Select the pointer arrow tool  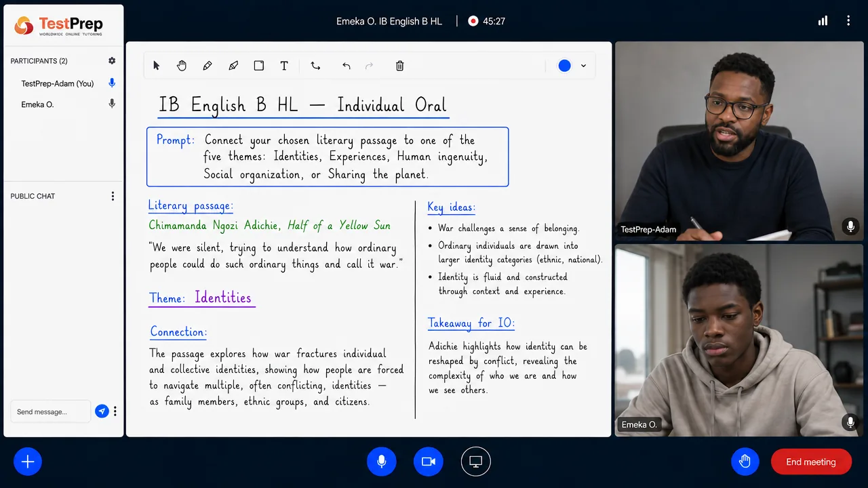point(157,66)
